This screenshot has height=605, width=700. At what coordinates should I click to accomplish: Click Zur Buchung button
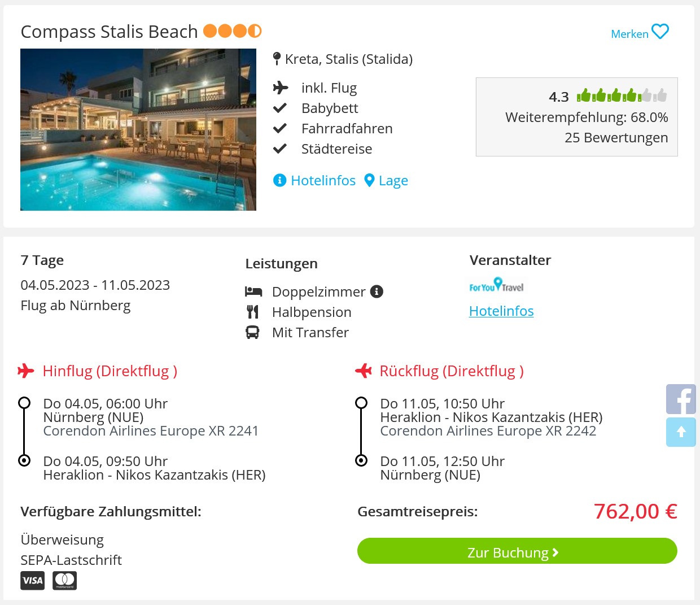pos(517,551)
